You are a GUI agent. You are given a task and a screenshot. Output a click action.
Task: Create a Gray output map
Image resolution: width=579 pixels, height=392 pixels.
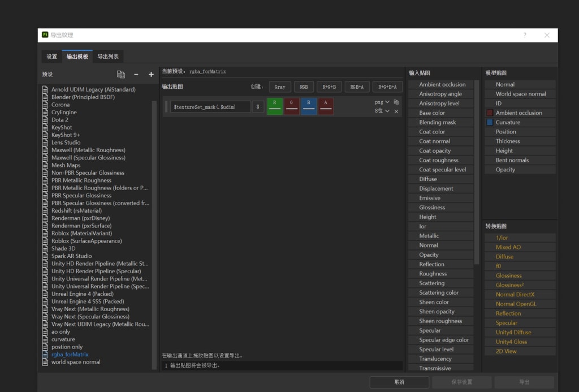click(280, 87)
